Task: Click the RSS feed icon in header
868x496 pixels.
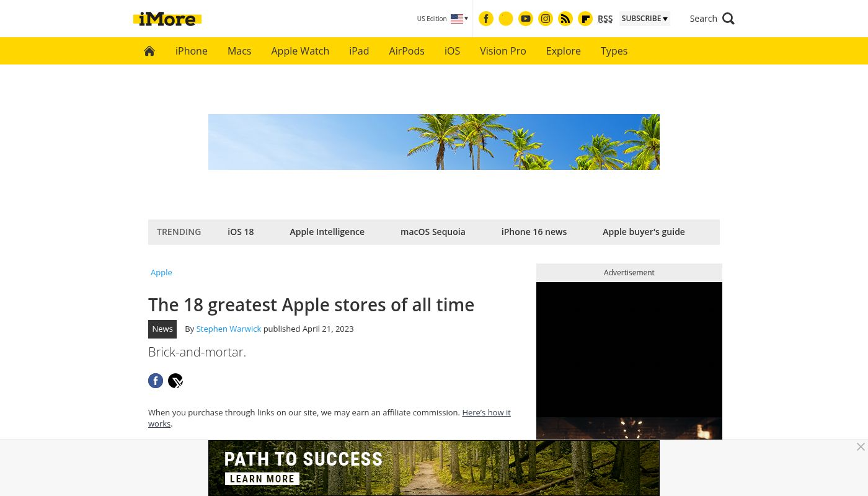Action: (565, 19)
